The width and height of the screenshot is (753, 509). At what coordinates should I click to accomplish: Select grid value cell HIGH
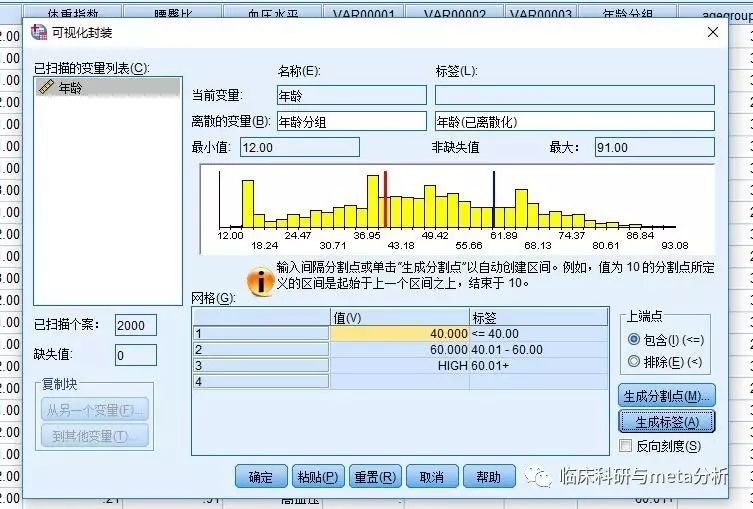coord(400,365)
